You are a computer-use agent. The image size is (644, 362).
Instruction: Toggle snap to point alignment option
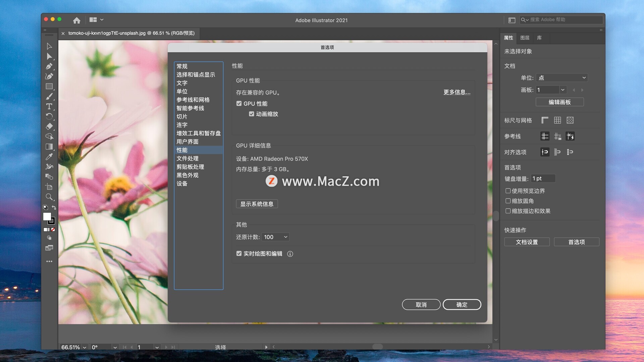click(x=545, y=152)
